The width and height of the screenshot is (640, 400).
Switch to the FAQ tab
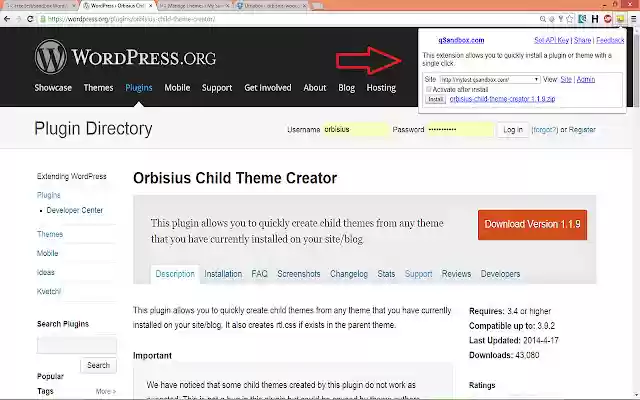[x=260, y=274]
